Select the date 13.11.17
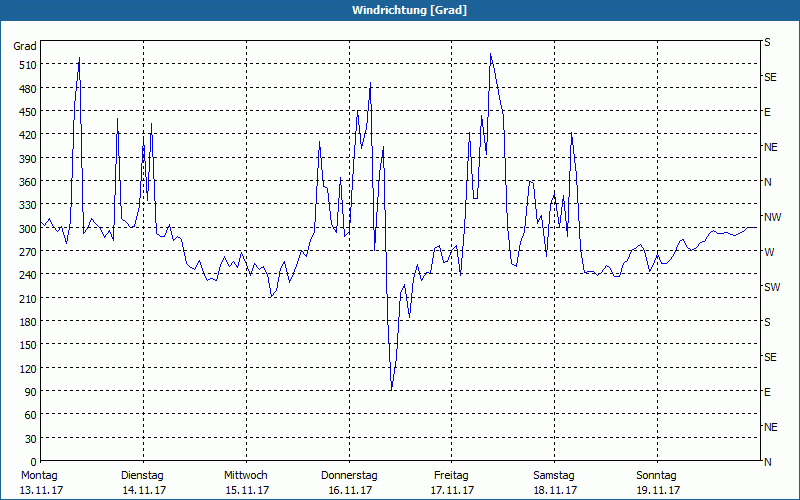The image size is (800, 500). [41, 490]
